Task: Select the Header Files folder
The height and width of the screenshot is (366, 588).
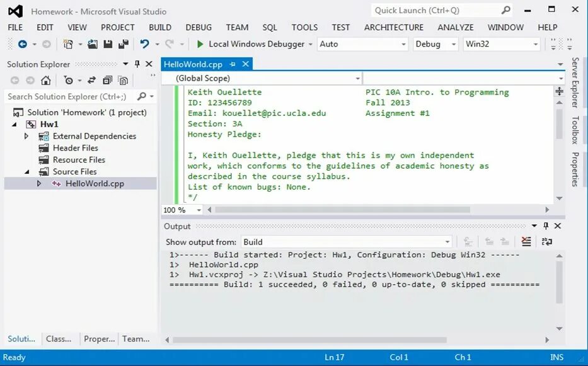Action: tap(76, 148)
